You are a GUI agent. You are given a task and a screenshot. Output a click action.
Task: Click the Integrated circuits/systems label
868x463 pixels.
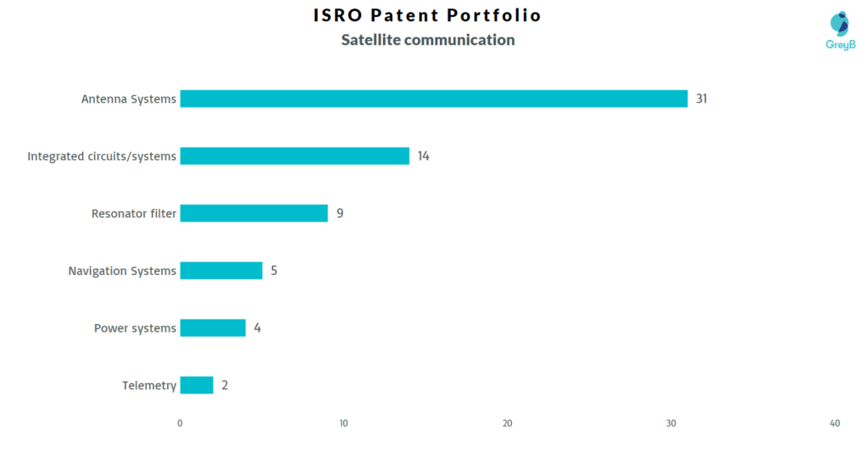102,156
